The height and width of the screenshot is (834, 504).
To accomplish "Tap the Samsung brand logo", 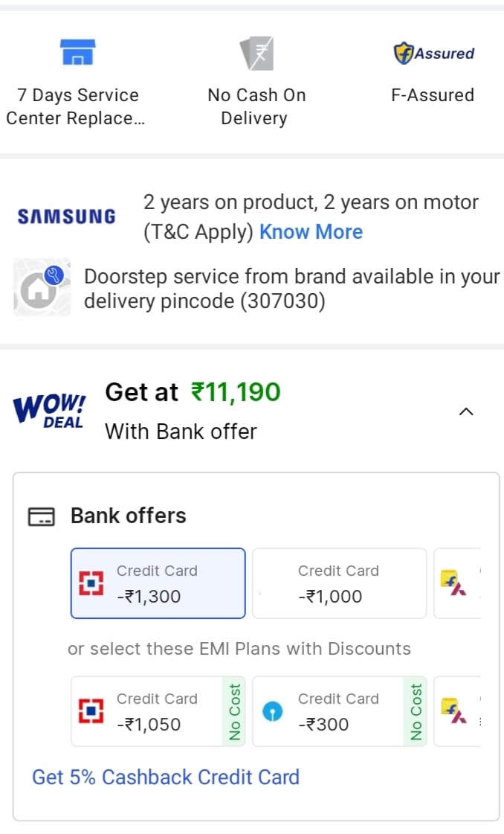I will point(67,216).
